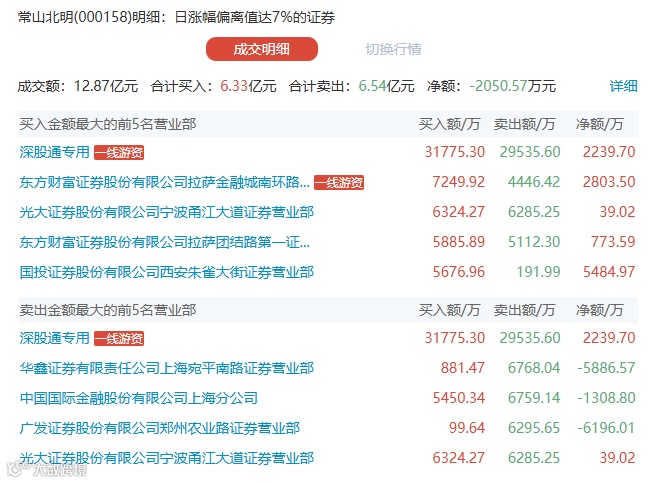Click net amount -1308.80
Screen dimensions: 655x483
pos(606,398)
